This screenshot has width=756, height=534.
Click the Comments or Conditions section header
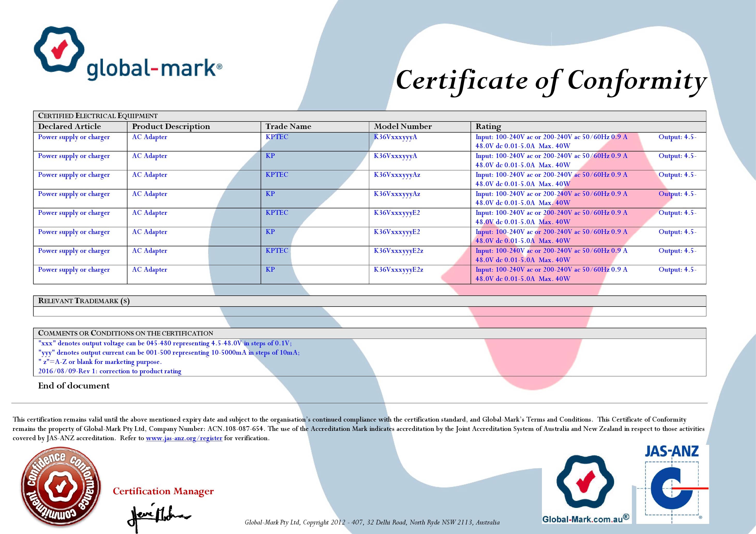(125, 333)
